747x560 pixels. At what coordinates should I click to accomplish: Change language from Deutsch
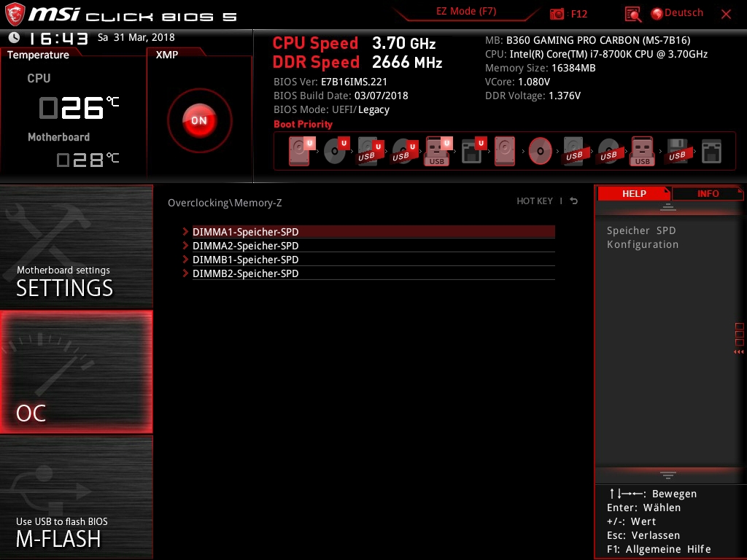pos(684,13)
